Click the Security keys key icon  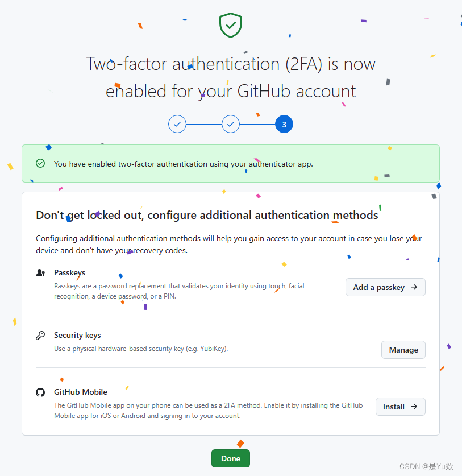pyautogui.click(x=40, y=336)
